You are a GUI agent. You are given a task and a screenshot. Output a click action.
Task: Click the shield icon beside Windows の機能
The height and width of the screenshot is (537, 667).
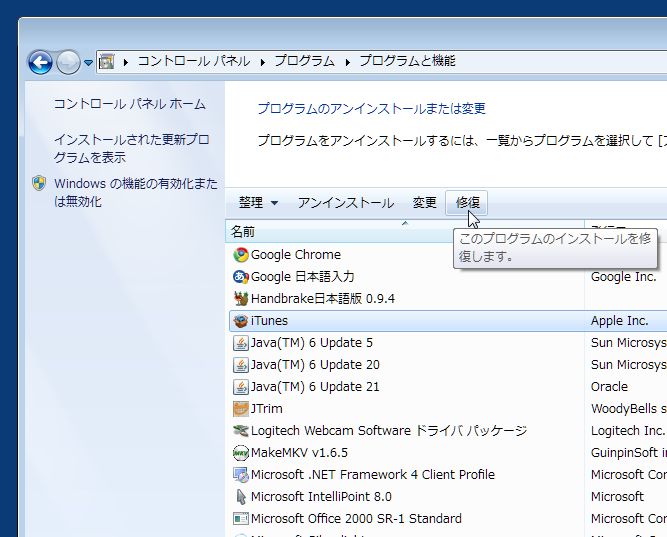tap(39, 183)
